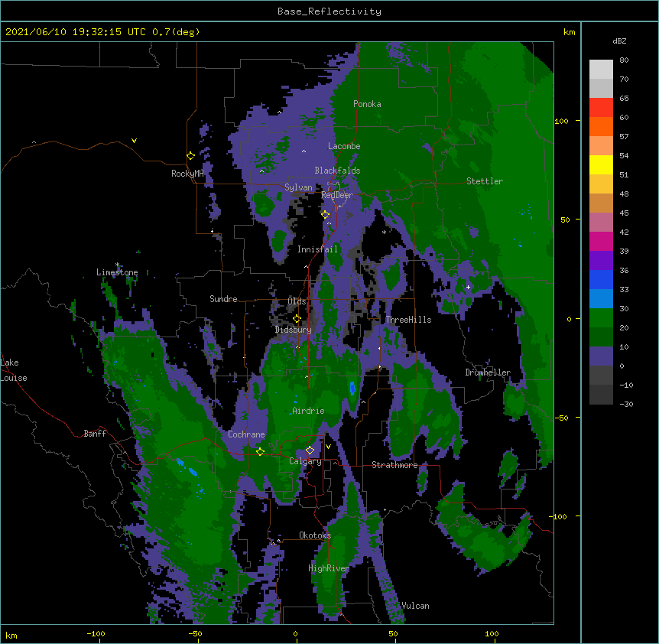Select the bright green 30 dBZ legend swatch

coord(601,318)
